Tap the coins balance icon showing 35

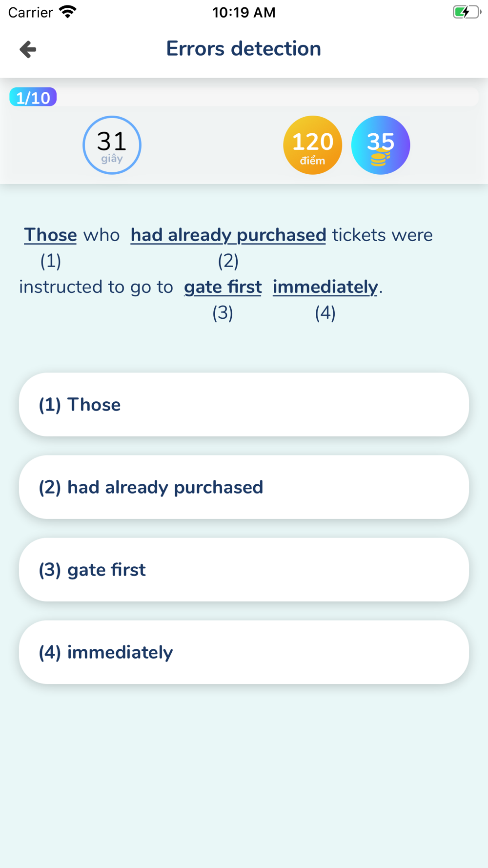(x=381, y=145)
